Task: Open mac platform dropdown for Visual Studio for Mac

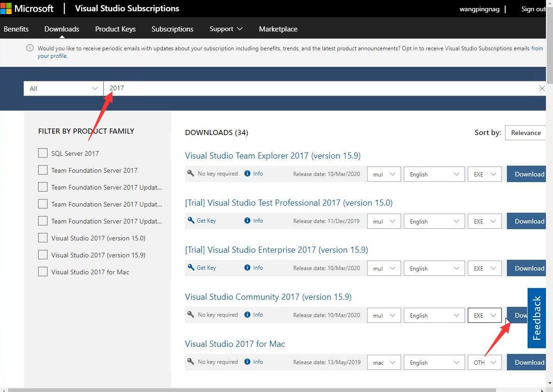Action: [384, 362]
